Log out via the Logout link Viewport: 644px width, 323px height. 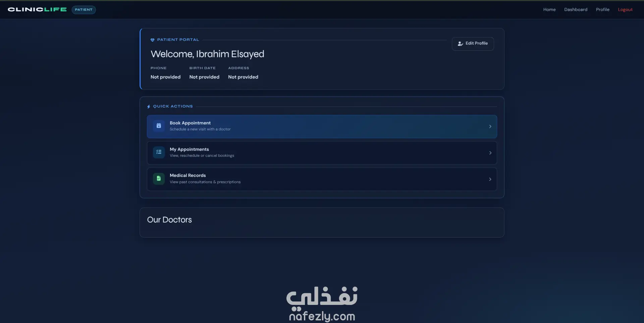(625, 9)
